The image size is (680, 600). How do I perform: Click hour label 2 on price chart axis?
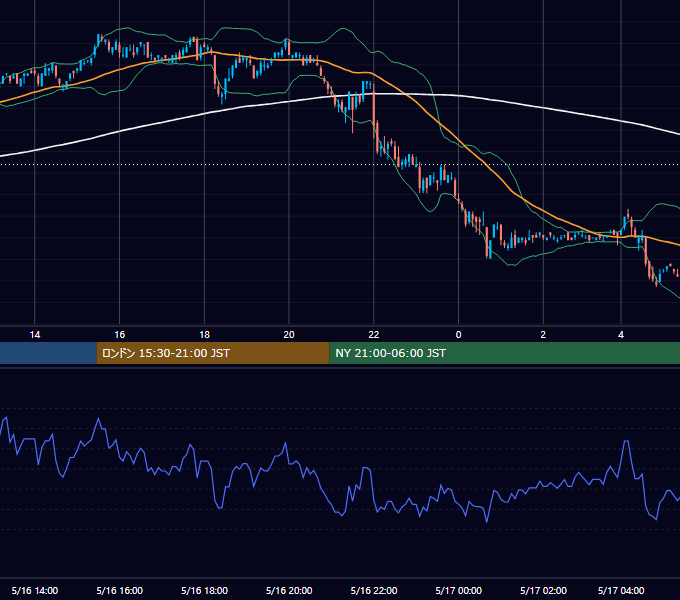[543, 335]
